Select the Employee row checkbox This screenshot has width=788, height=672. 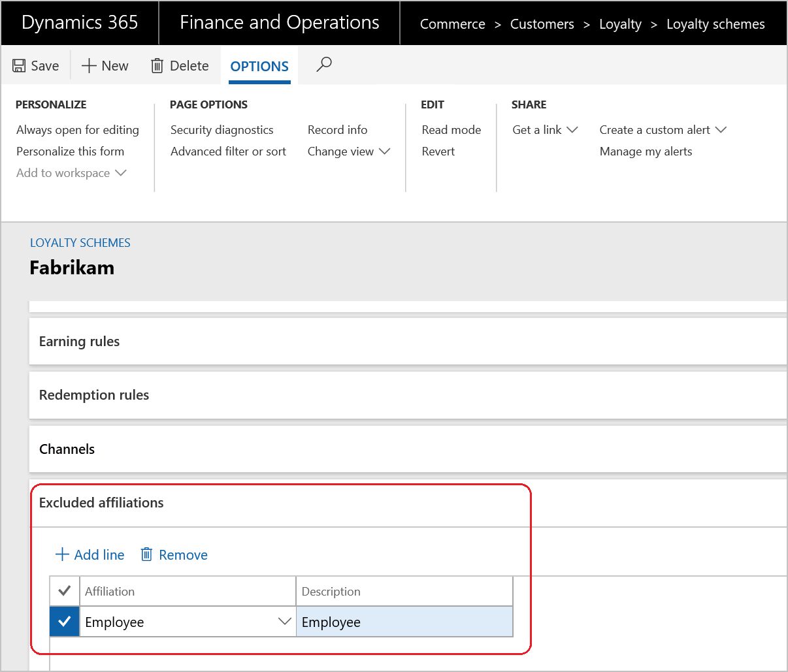click(64, 621)
